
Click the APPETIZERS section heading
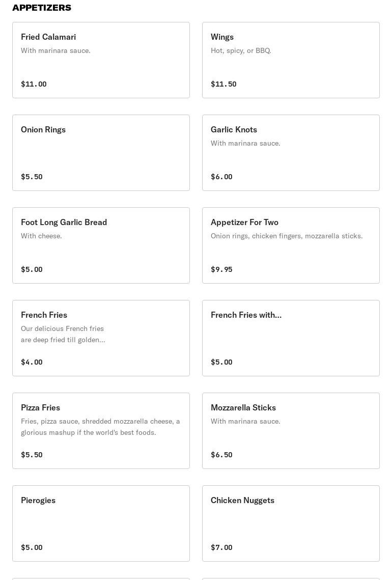(x=42, y=8)
